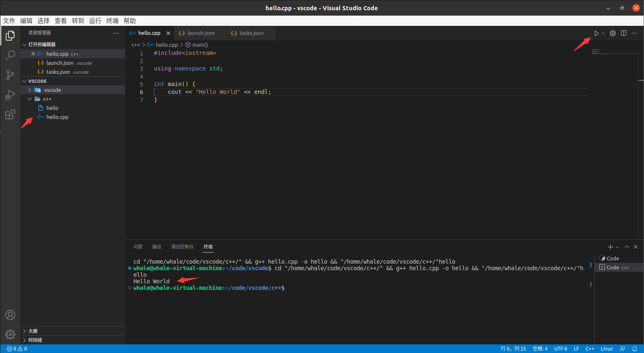Open the 帮助 menu
The width and height of the screenshot is (644, 353).
pos(130,21)
